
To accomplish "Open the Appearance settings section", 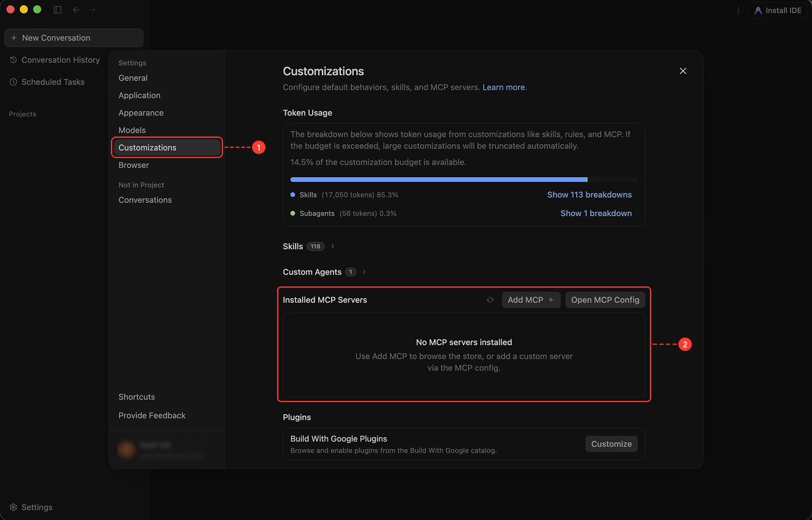I will 141,113.
